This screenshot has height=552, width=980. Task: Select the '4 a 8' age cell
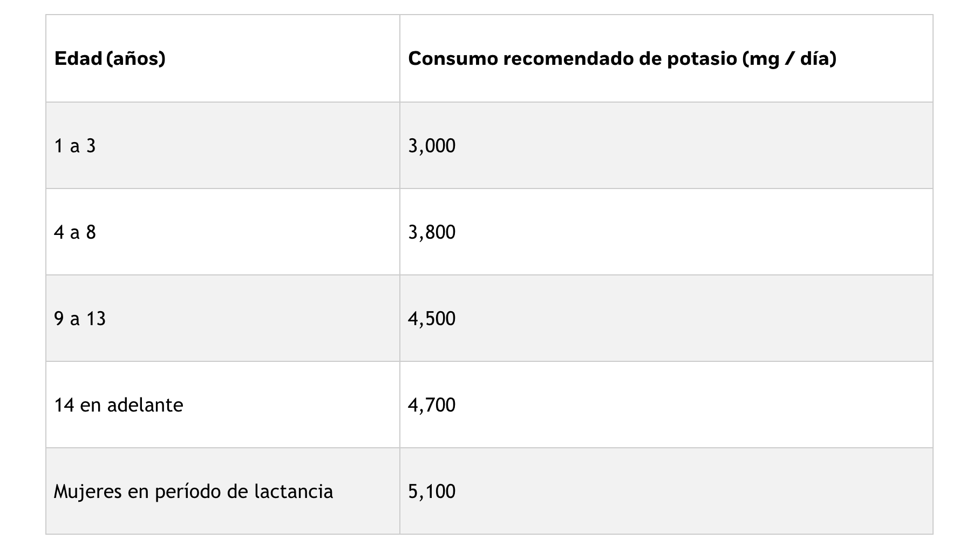223,232
